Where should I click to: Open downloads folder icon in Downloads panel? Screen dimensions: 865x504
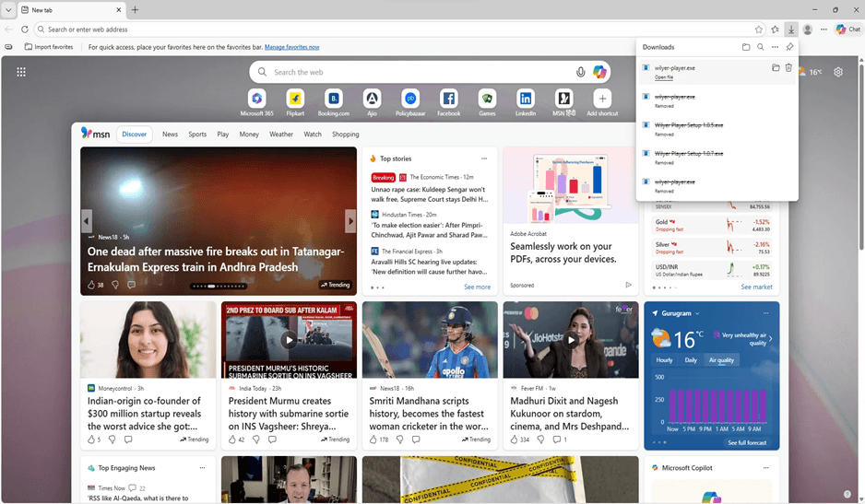pyautogui.click(x=746, y=47)
